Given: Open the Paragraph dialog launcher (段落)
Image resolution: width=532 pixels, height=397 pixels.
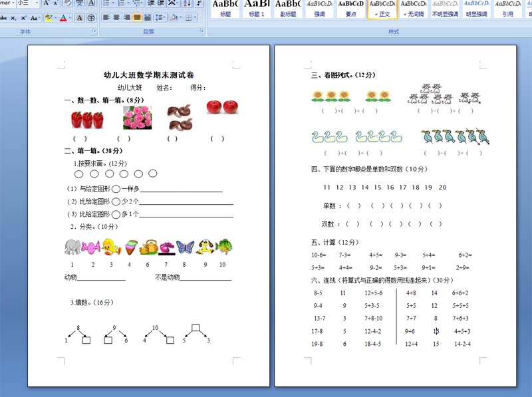Looking at the screenshot, I should (202, 31).
